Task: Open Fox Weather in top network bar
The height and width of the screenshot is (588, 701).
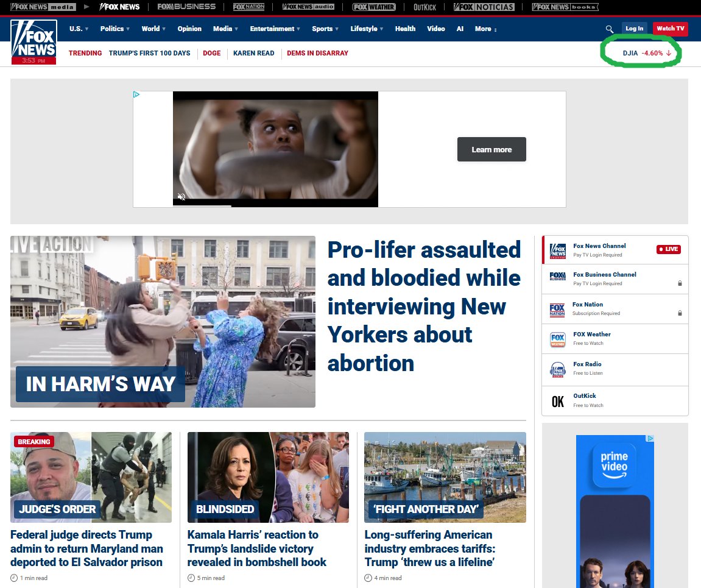Action: [x=374, y=7]
